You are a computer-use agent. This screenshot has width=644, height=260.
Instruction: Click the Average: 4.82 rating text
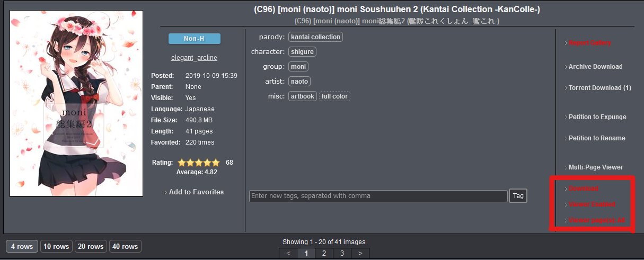(197, 172)
